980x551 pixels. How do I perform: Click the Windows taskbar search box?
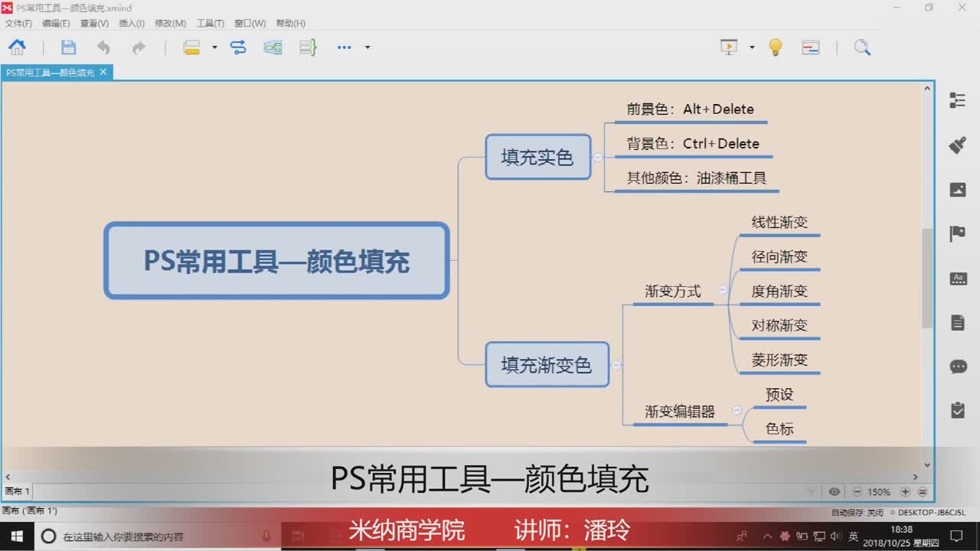[x=158, y=536]
